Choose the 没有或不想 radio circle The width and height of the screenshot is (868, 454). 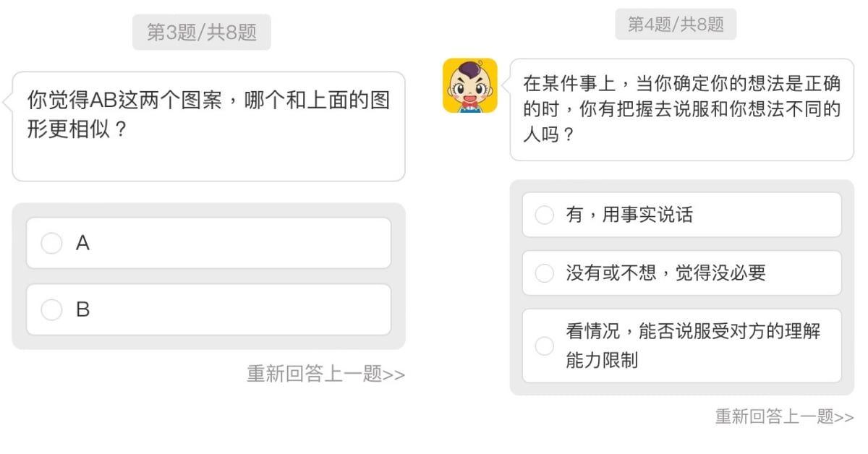[544, 273]
